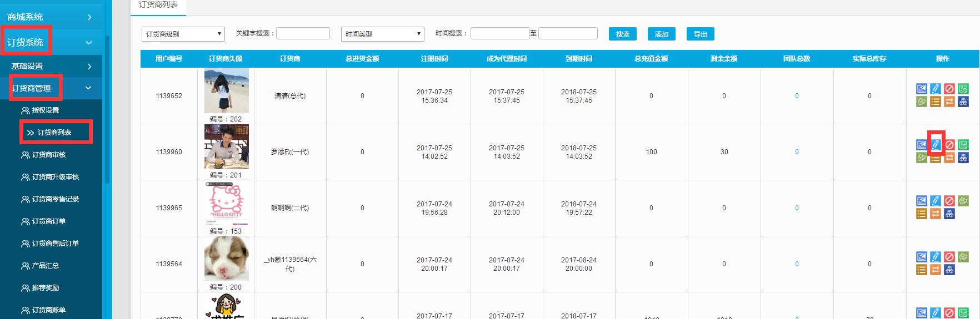Click the pencil edit icon in row 1139564
Viewport: 980px width, 319px height.
pos(936,257)
